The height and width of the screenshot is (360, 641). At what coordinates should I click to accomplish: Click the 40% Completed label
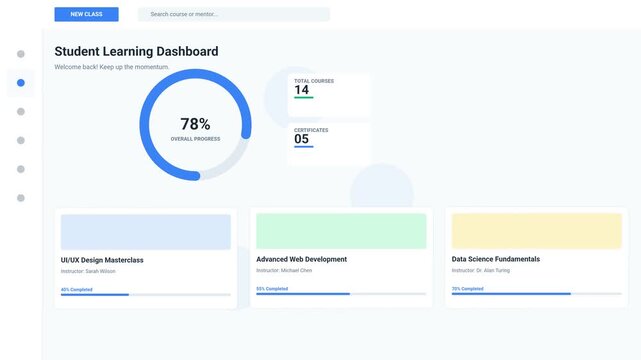click(x=77, y=290)
